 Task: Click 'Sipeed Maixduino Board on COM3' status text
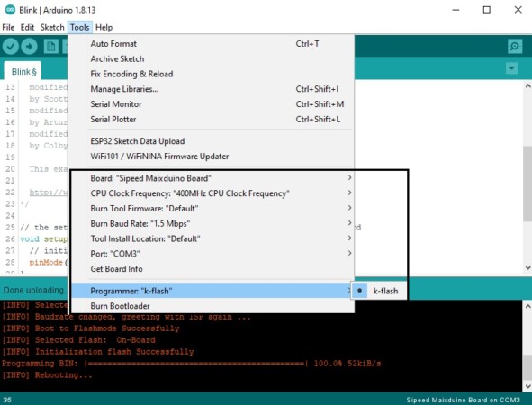click(x=463, y=400)
